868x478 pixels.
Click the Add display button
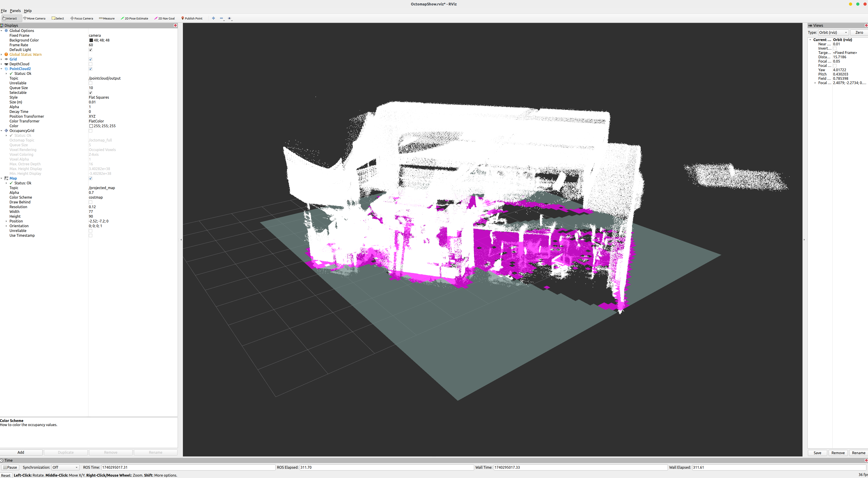pos(21,452)
